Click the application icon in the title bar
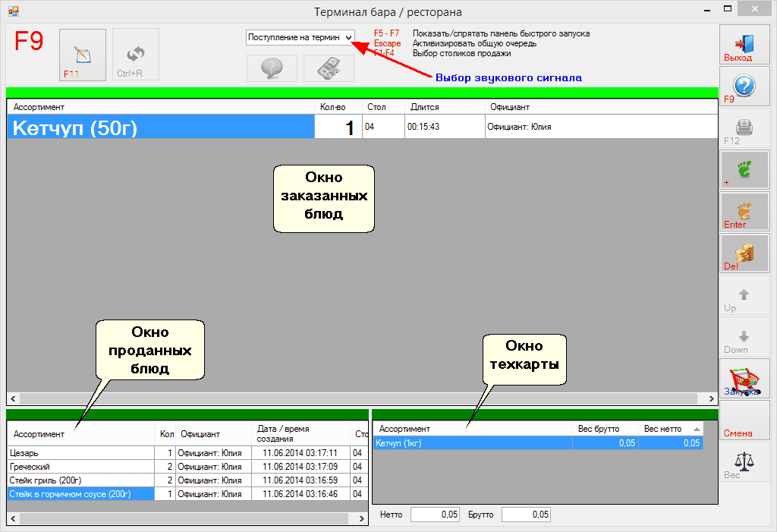This screenshot has width=777, height=532. click(14, 11)
